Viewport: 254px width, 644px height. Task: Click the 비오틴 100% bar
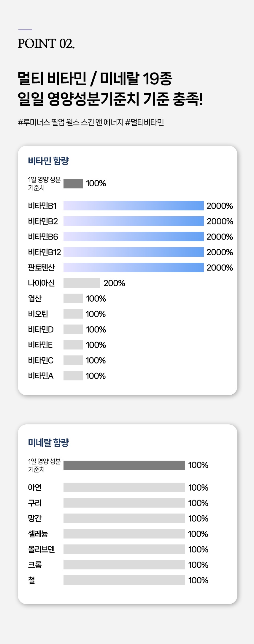click(73, 314)
